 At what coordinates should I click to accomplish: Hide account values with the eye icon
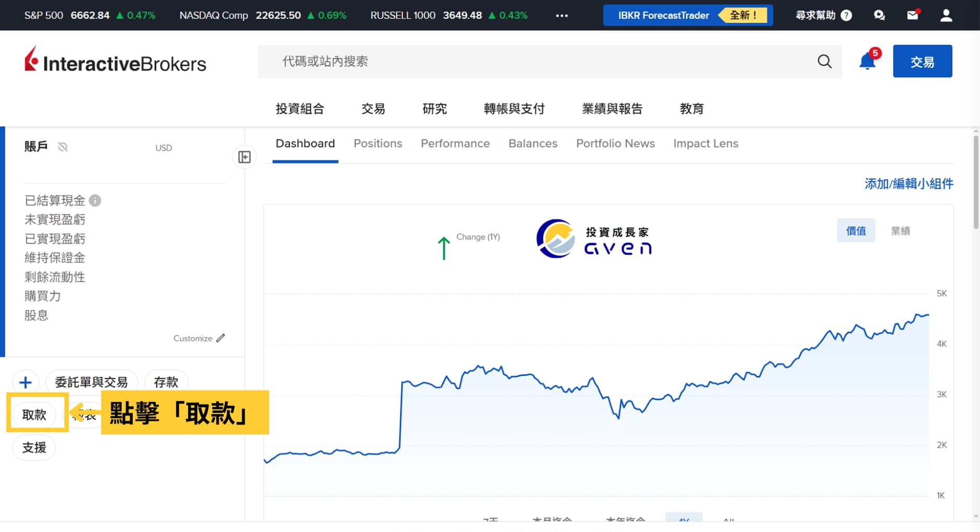[63, 147]
